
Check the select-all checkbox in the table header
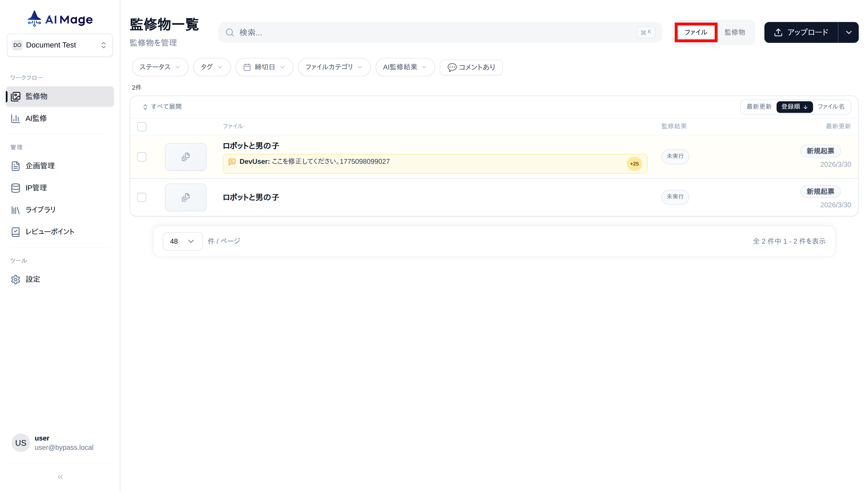[x=142, y=126]
